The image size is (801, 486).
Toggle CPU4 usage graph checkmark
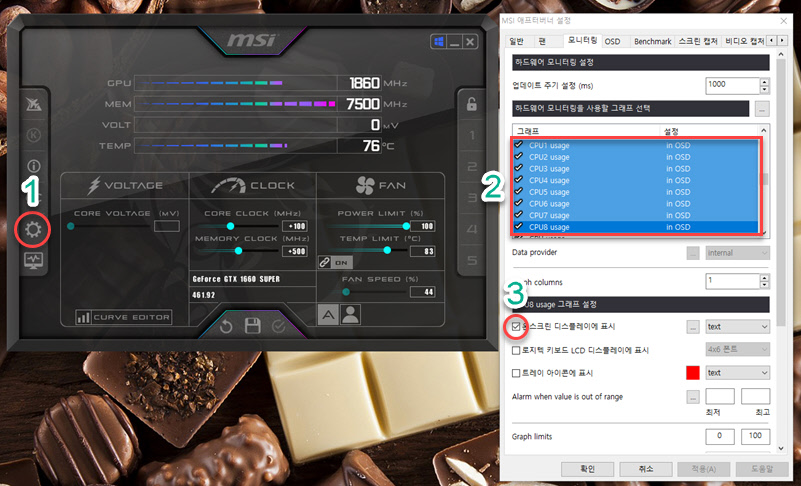(519, 180)
